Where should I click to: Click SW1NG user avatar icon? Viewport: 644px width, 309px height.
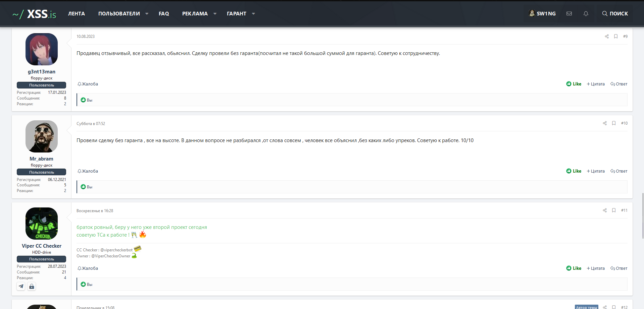click(x=532, y=13)
